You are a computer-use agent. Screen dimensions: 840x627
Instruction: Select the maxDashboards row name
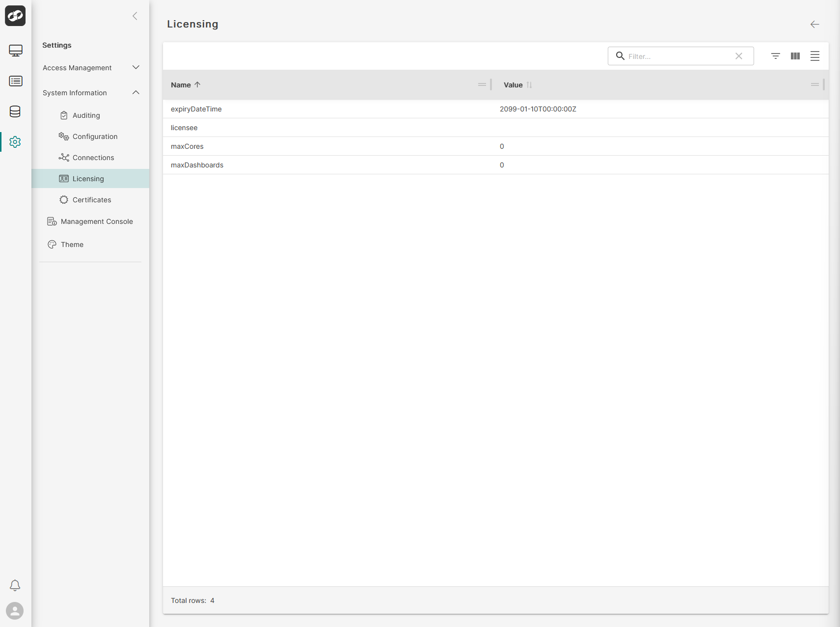point(197,165)
